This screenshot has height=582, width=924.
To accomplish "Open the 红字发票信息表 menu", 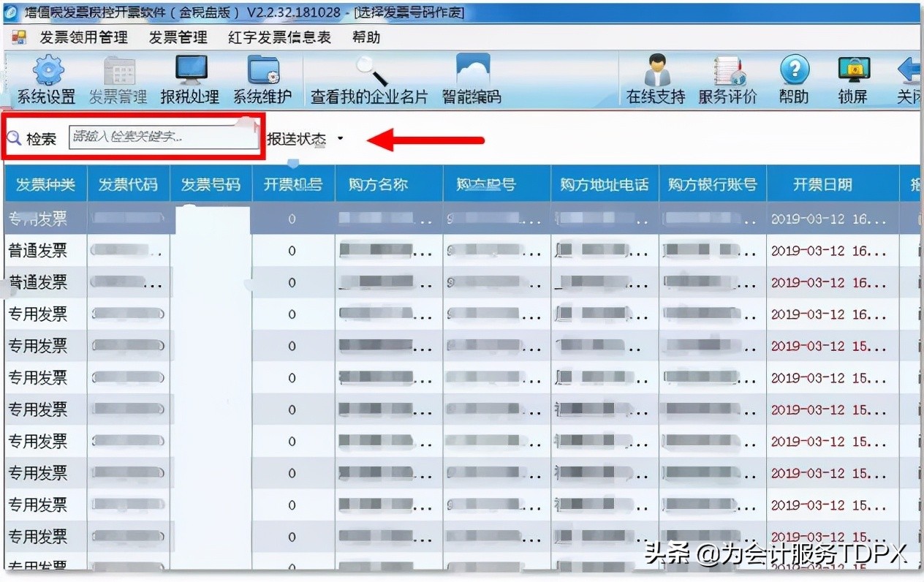I will click(x=278, y=37).
